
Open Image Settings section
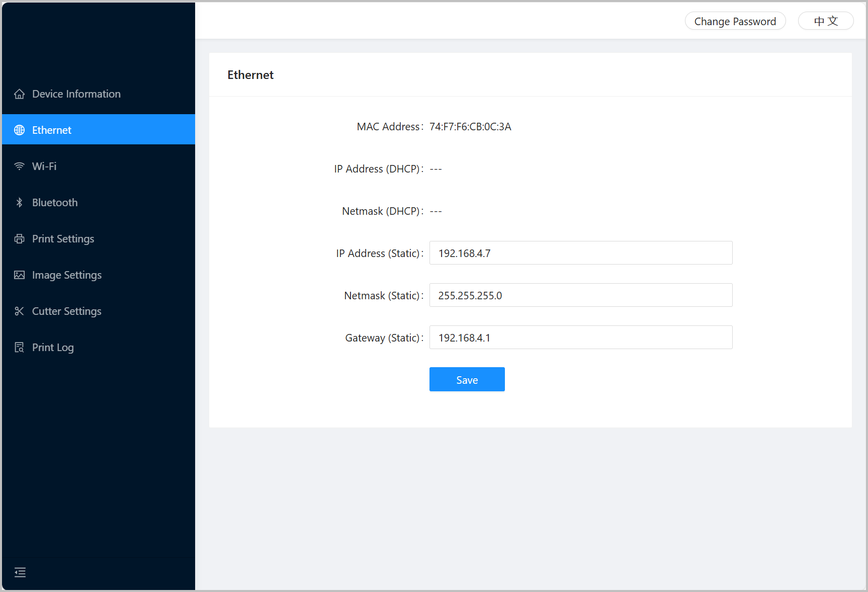coord(67,275)
